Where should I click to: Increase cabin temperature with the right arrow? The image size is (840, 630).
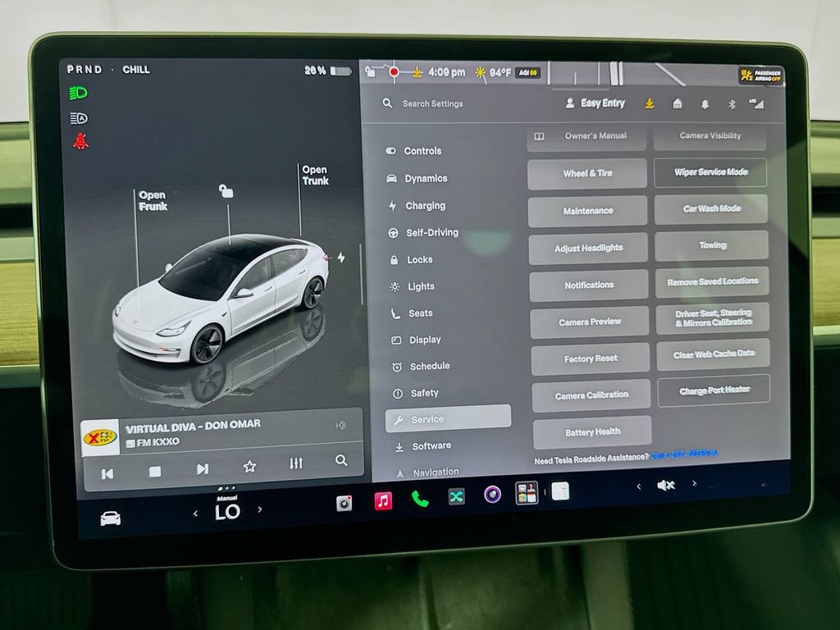[260, 509]
